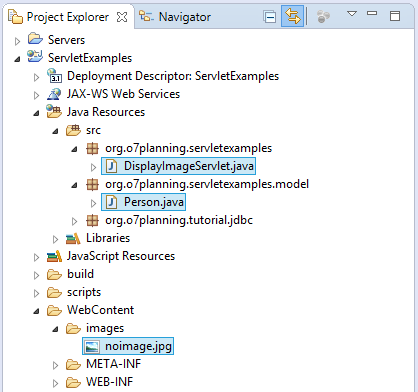The image size is (418, 392).
Task: Expand the Deployment Descriptor node
Action: click(x=36, y=77)
